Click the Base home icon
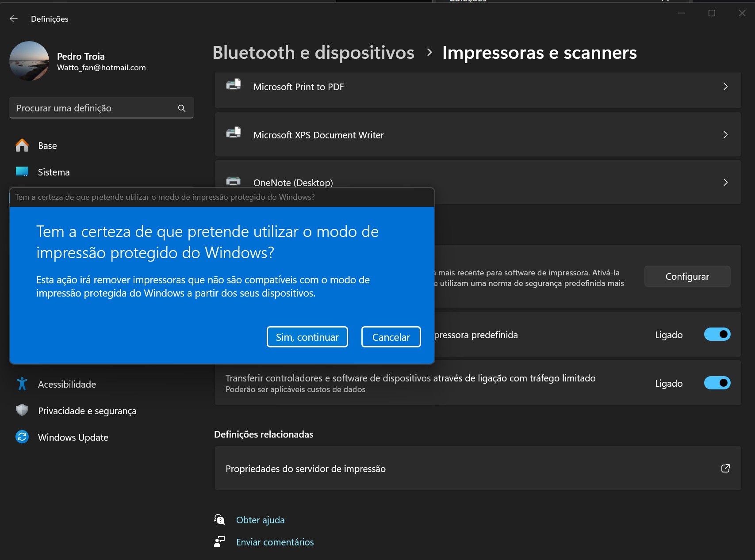The image size is (755, 560). 22,145
